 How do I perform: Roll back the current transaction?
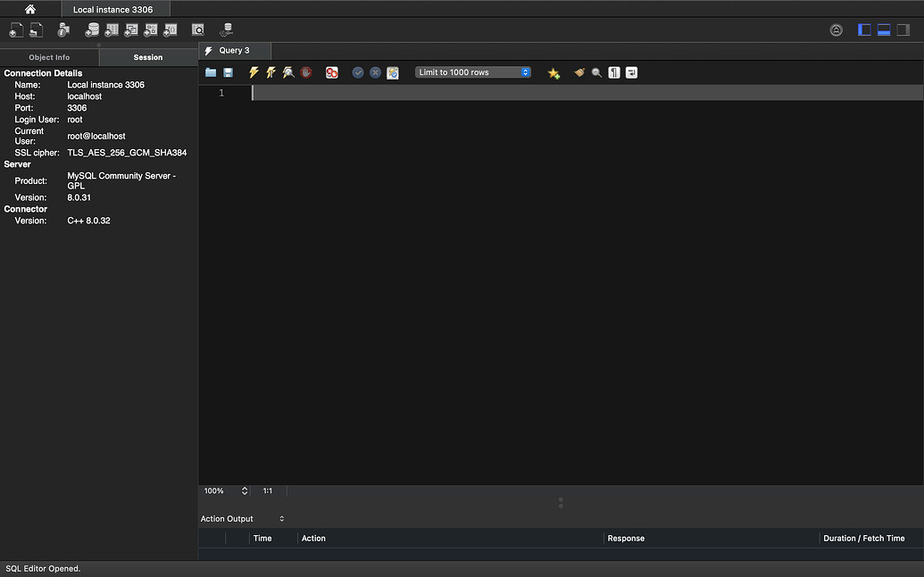tap(375, 72)
